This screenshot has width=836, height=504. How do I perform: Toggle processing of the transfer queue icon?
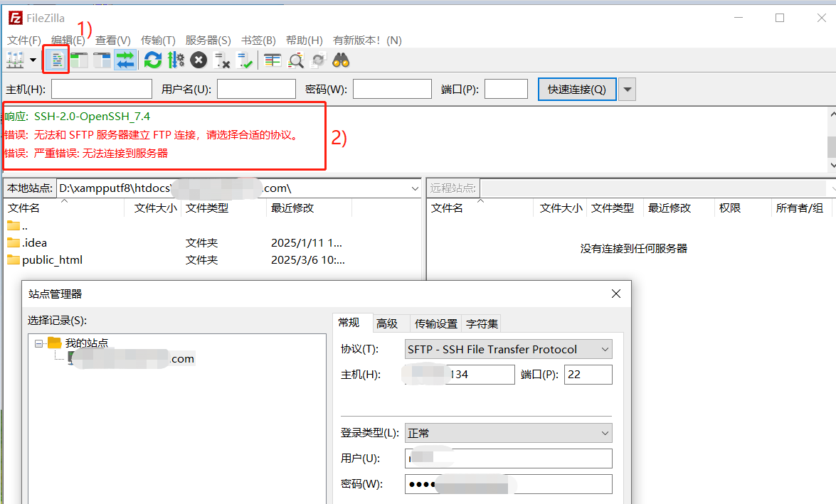(176, 60)
